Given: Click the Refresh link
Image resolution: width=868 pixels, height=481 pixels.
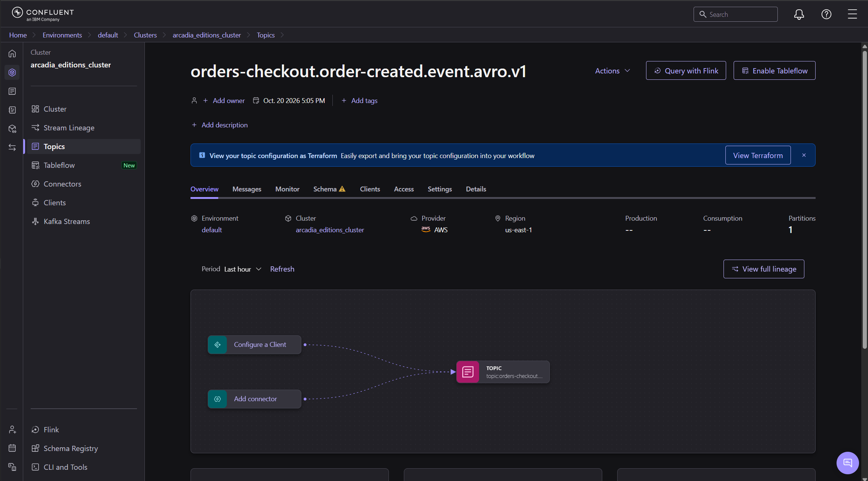Looking at the screenshot, I should 282,269.
